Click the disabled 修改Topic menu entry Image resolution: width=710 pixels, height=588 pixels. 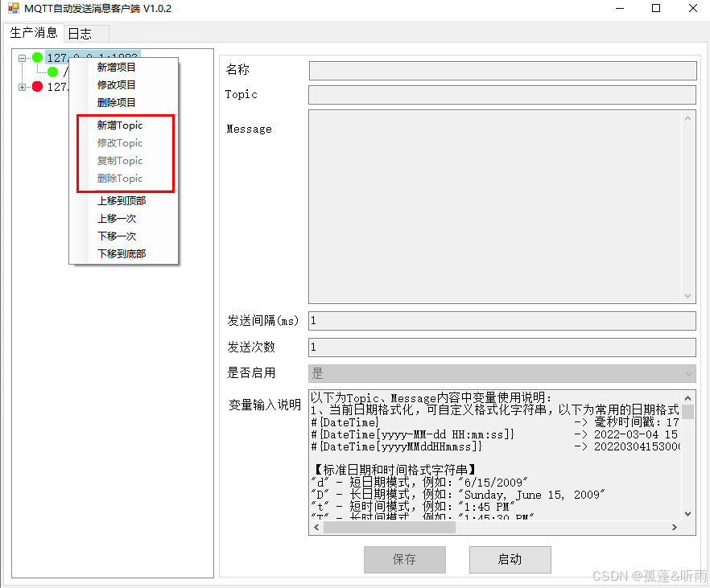[x=120, y=143]
